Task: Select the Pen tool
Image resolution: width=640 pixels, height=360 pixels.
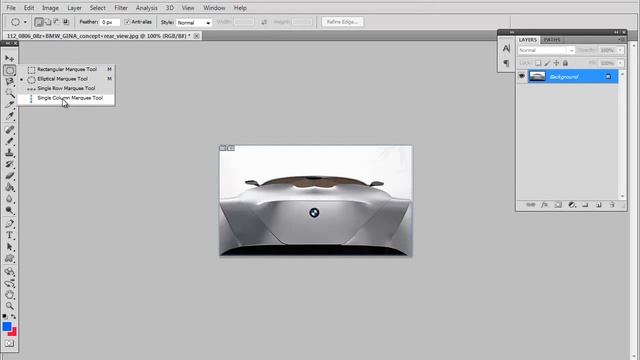Action: tap(9, 224)
